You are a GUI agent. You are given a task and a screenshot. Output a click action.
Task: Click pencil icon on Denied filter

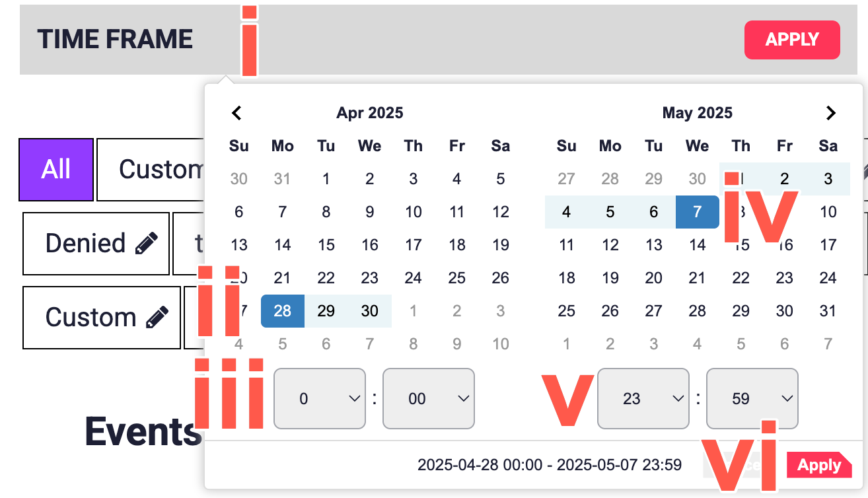(147, 243)
